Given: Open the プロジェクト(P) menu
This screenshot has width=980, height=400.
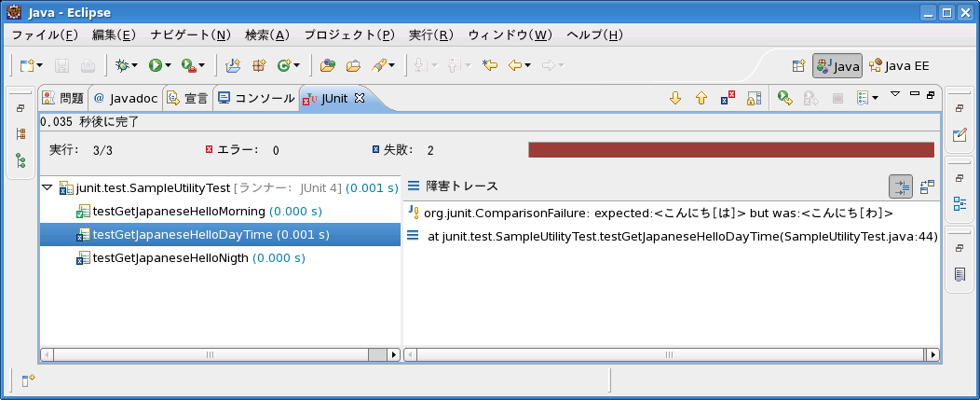Looking at the screenshot, I should (349, 35).
